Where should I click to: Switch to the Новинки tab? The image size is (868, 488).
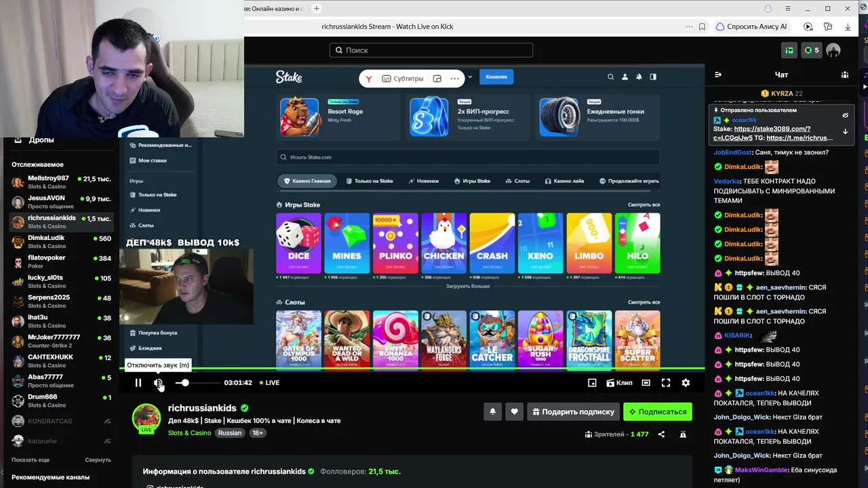pyautogui.click(x=424, y=181)
